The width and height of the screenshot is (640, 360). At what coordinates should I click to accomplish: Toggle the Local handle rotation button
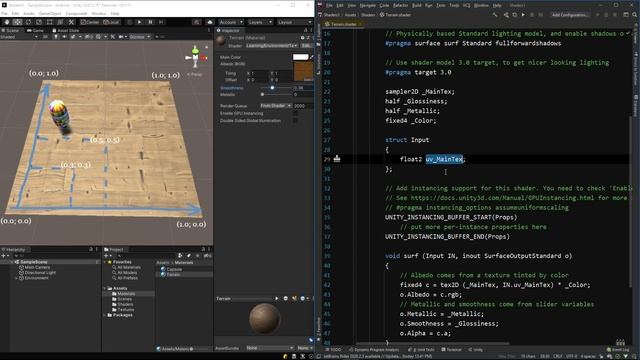point(111,22)
